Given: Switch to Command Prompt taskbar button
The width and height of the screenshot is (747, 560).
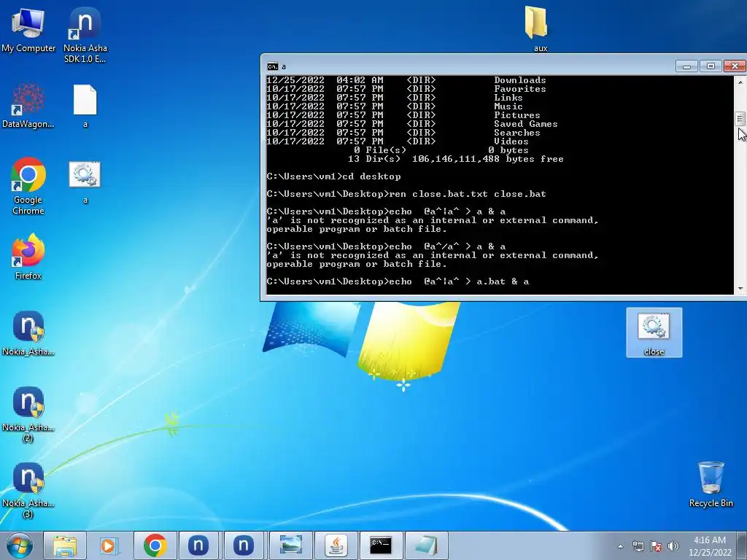Looking at the screenshot, I should click(x=381, y=545).
